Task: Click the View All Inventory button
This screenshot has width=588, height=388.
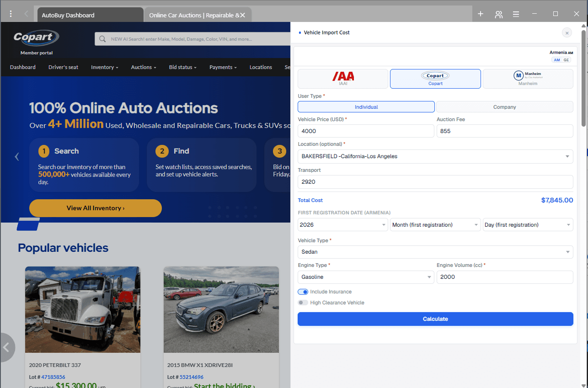Action: [x=96, y=208]
